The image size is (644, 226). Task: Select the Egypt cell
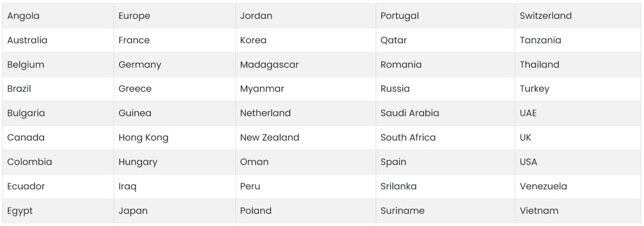(20, 211)
